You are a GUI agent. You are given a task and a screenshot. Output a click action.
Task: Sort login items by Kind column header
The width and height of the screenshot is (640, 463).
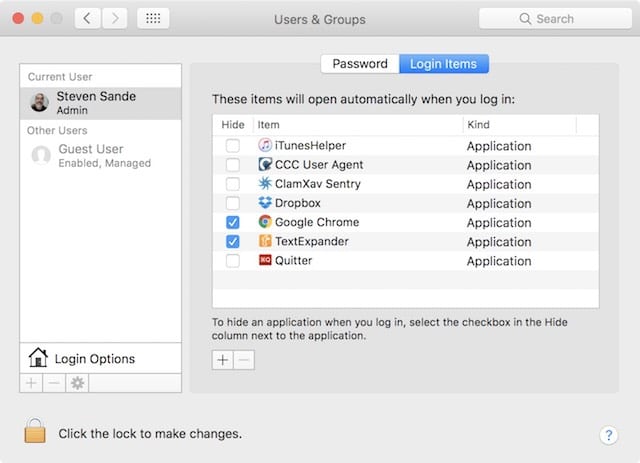click(x=518, y=124)
